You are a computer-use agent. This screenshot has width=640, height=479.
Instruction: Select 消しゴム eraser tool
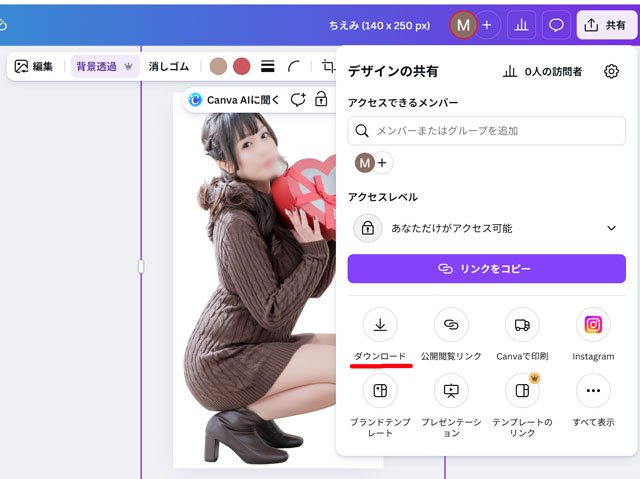(168, 67)
